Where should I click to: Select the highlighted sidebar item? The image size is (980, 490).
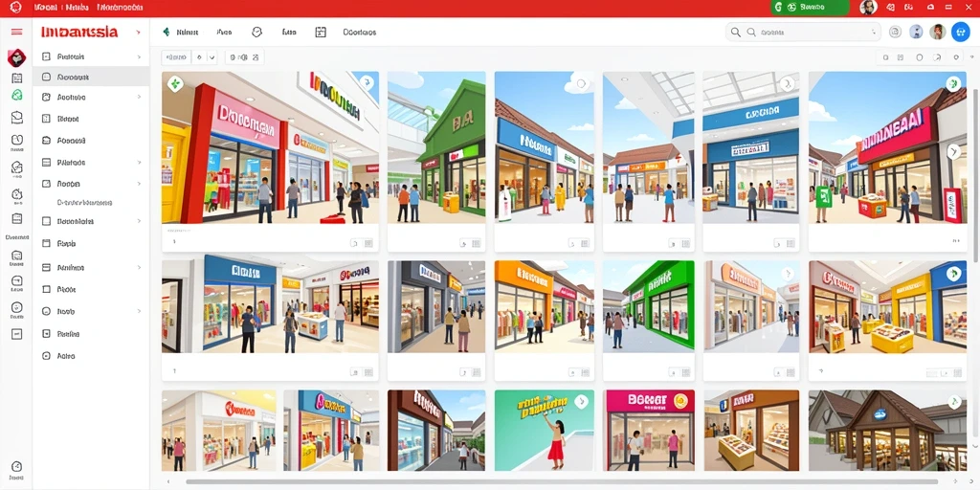point(91,78)
